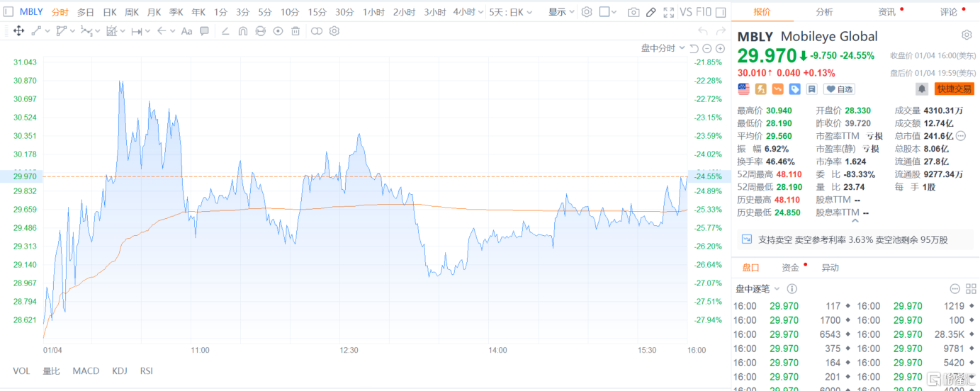Open the 显示 display dropdown
This screenshot has width=980, height=391.
[562, 12]
